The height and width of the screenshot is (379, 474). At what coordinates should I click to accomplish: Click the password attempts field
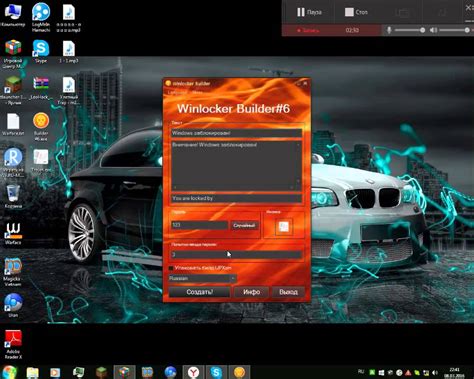(x=236, y=255)
